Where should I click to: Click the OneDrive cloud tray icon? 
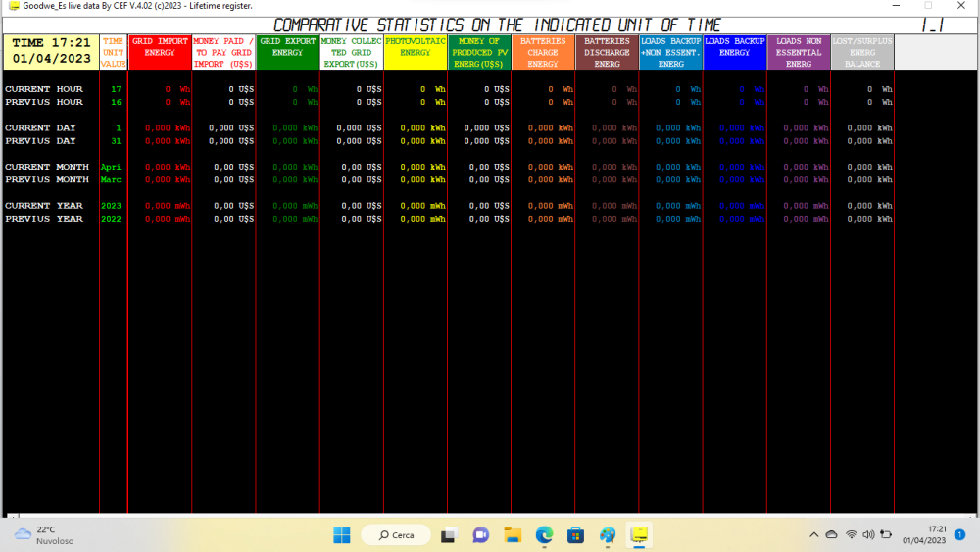point(831,535)
